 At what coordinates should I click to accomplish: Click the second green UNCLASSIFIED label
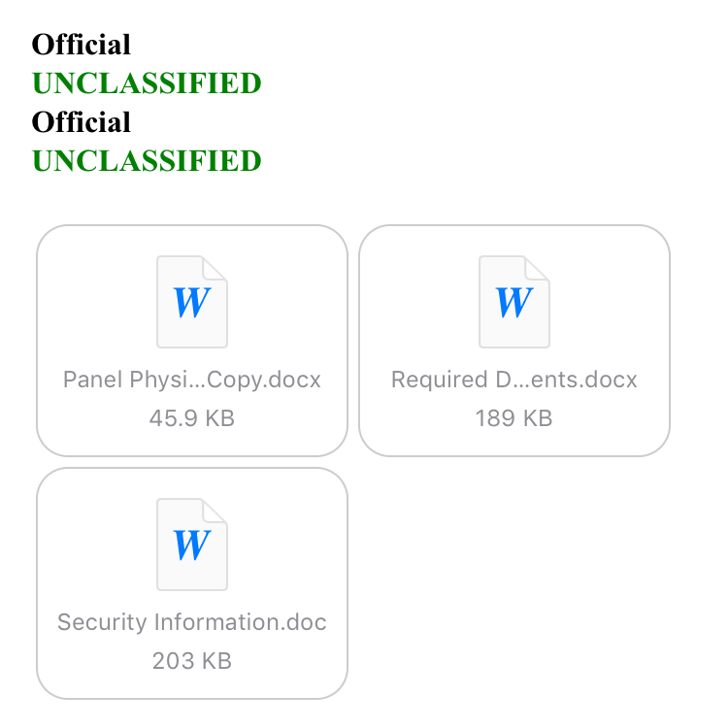click(x=147, y=161)
